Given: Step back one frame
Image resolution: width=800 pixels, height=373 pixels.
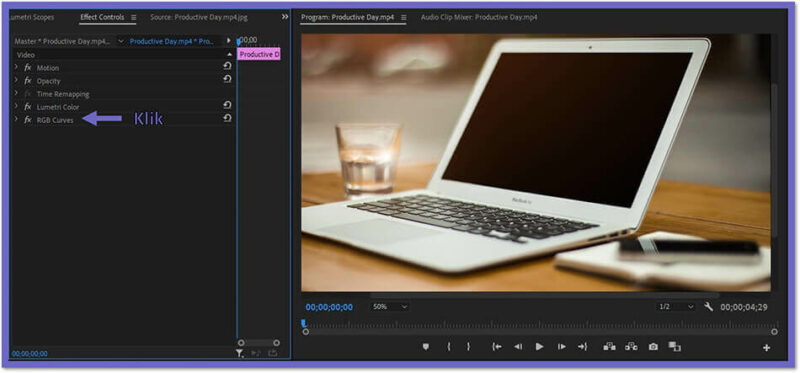Looking at the screenshot, I should [518, 346].
